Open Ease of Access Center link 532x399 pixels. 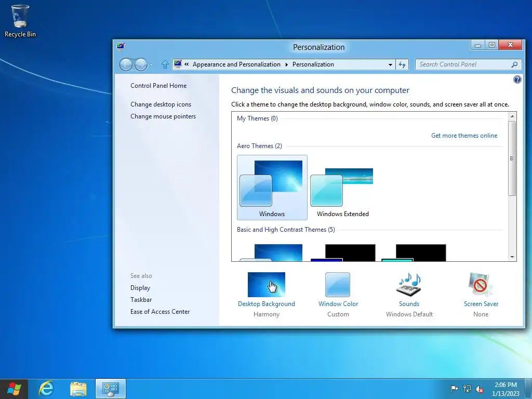[x=160, y=312]
